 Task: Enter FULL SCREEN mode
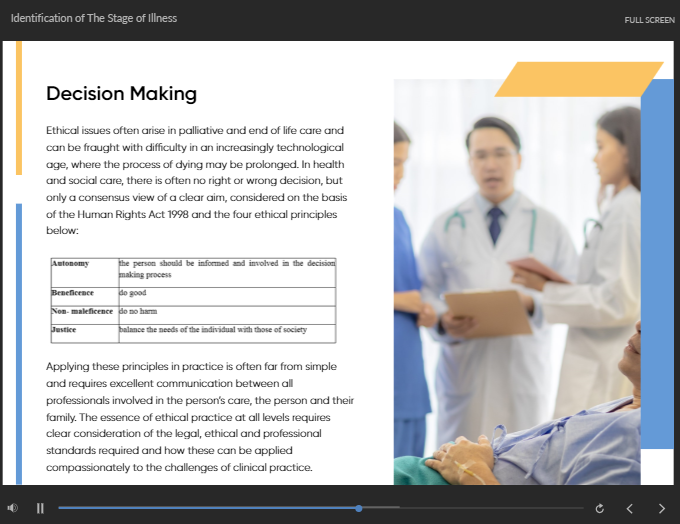pos(649,20)
